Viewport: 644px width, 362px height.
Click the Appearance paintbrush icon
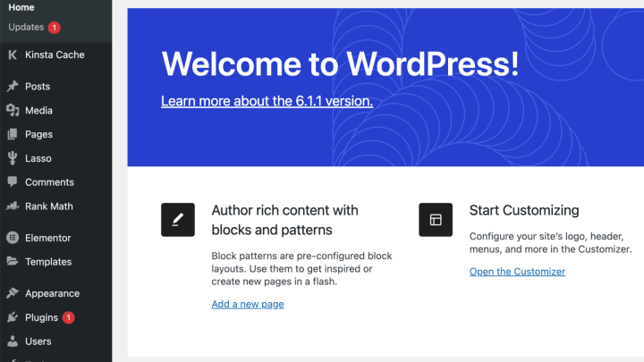[13, 293]
